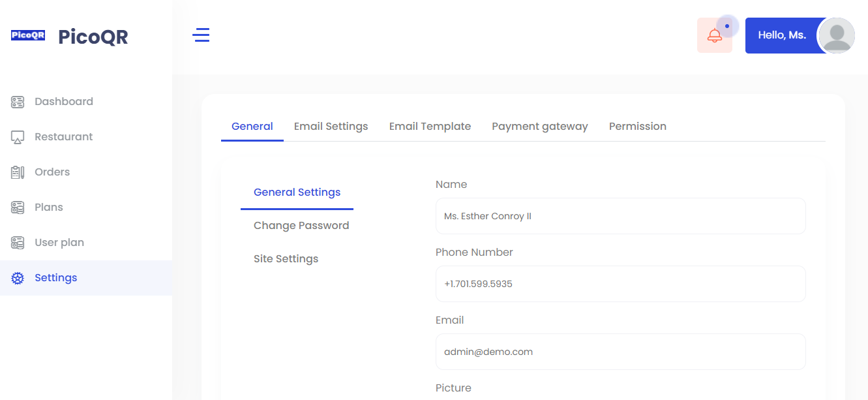The width and height of the screenshot is (868, 400).
Task: Click the User plan sidebar icon
Action: tap(18, 243)
